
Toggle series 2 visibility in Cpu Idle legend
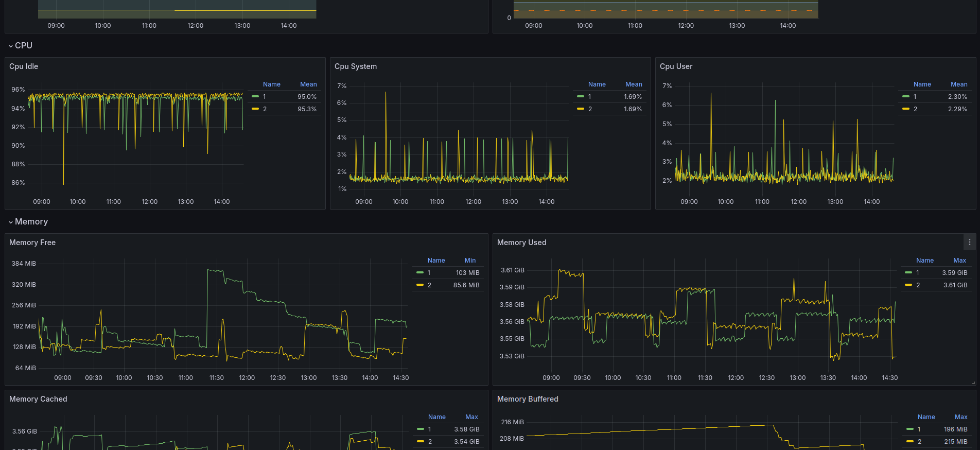click(265, 109)
